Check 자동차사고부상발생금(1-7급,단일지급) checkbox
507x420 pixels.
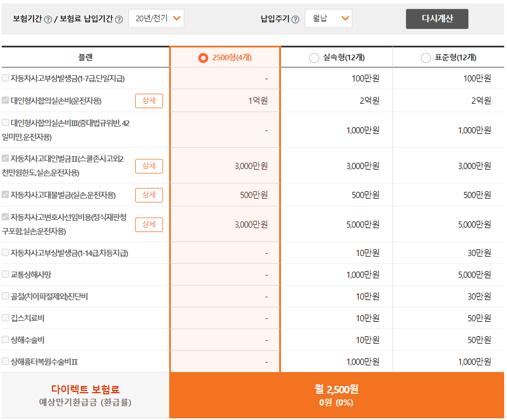5,78
